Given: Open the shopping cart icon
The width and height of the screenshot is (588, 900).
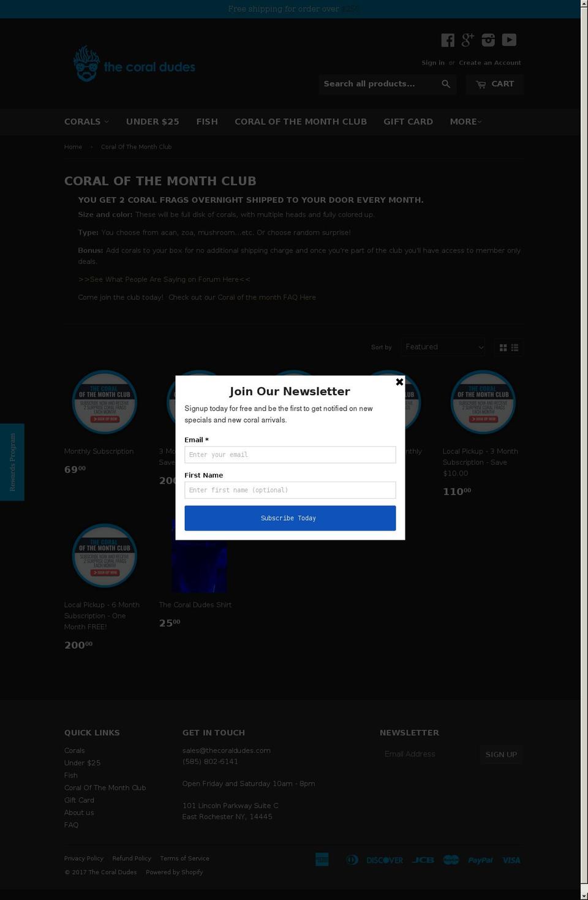Looking at the screenshot, I should pyautogui.click(x=494, y=84).
